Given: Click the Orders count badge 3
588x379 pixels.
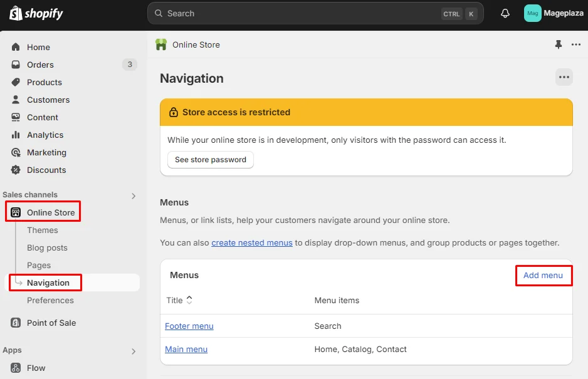Looking at the screenshot, I should (x=130, y=65).
